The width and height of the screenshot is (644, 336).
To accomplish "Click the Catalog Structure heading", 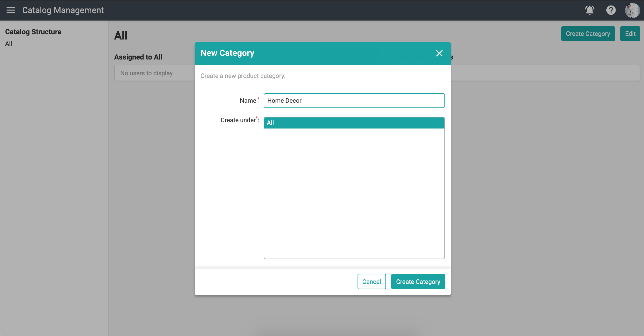I will pos(33,32).
